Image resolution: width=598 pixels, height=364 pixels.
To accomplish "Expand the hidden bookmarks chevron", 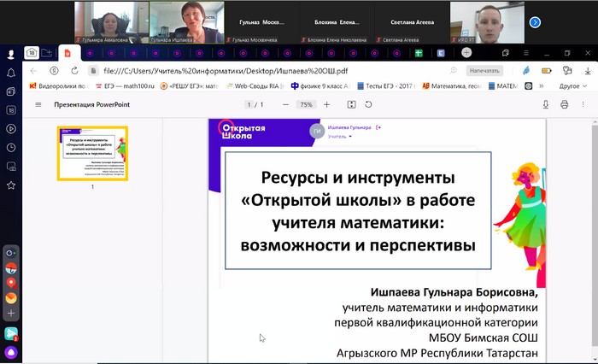I will click(x=541, y=85).
